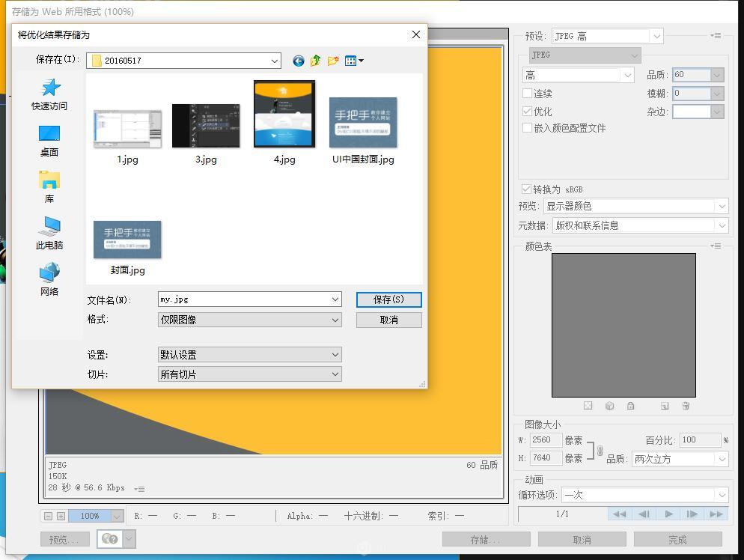Click 取消 in the save dialog

pyautogui.click(x=388, y=320)
